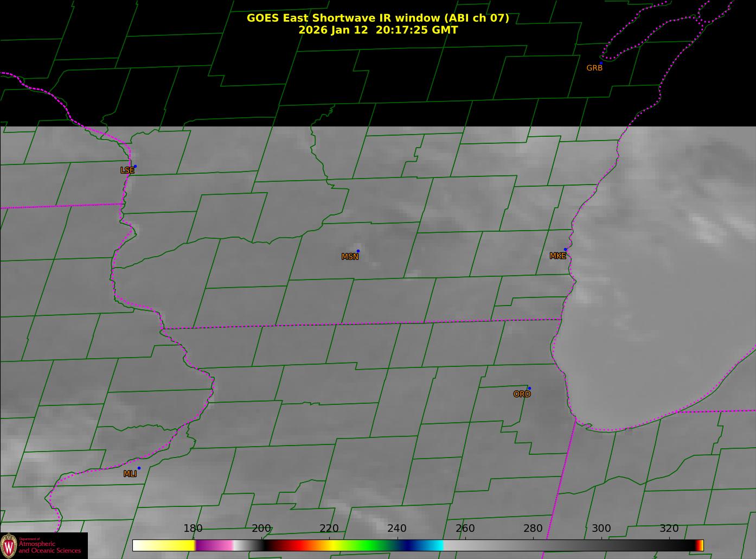Click the blue GRB station marker dot
The height and width of the screenshot is (559, 756).
(601, 63)
